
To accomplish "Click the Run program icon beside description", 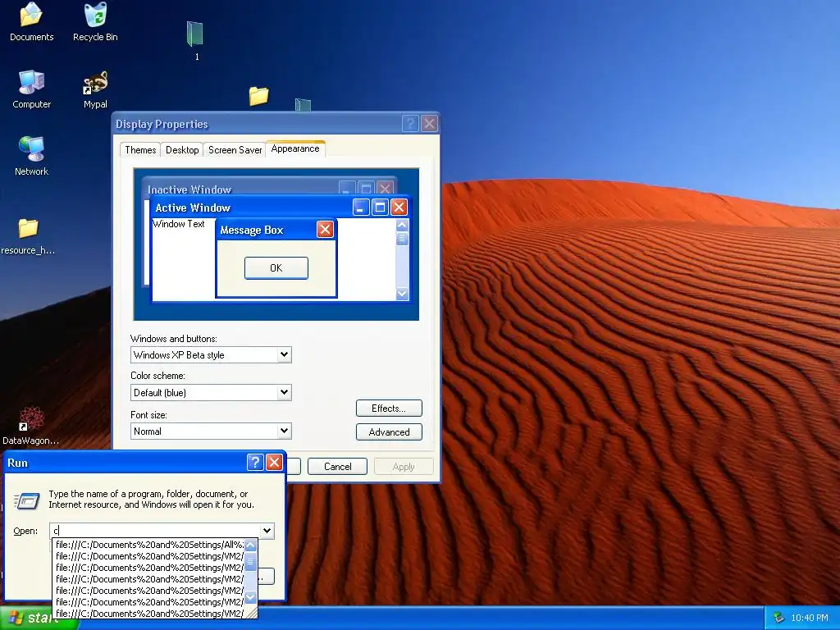I will [27, 501].
